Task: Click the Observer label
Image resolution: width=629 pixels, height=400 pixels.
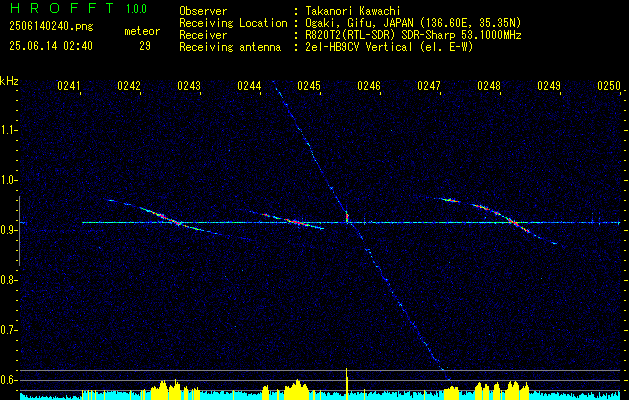Action: (x=203, y=11)
